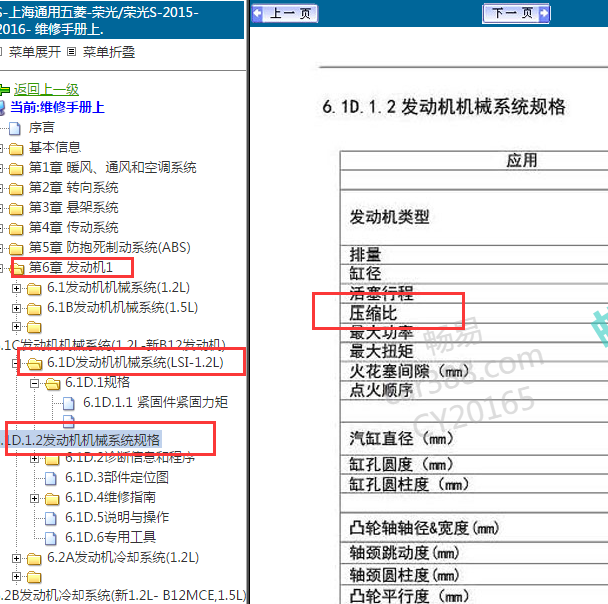This screenshot has width=608, height=604.
Task: Expand the 6.1D.4维修指南 node
Action: (x=35, y=499)
